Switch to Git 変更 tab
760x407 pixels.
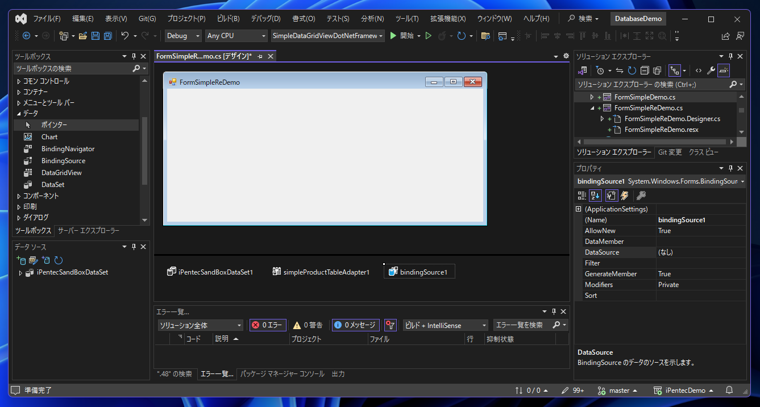click(x=670, y=152)
